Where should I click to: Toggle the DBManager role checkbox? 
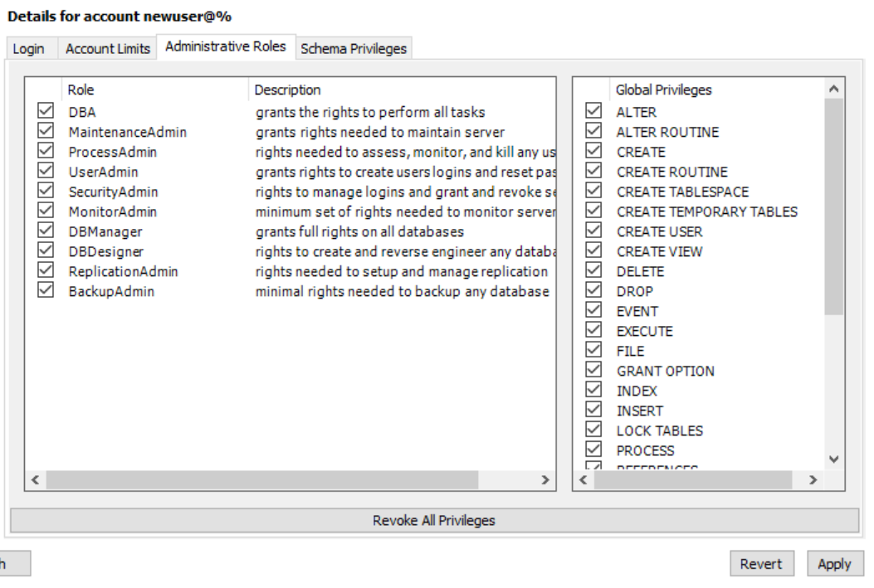tap(46, 231)
